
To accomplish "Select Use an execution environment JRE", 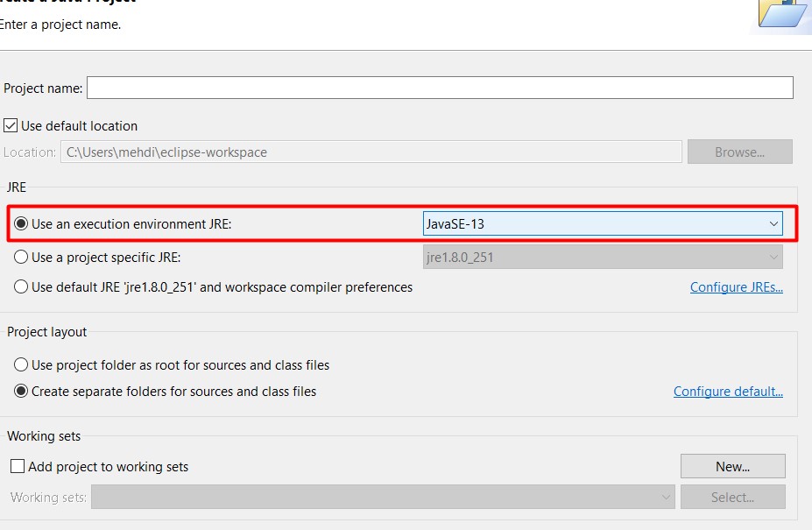I will [x=22, y=224].
